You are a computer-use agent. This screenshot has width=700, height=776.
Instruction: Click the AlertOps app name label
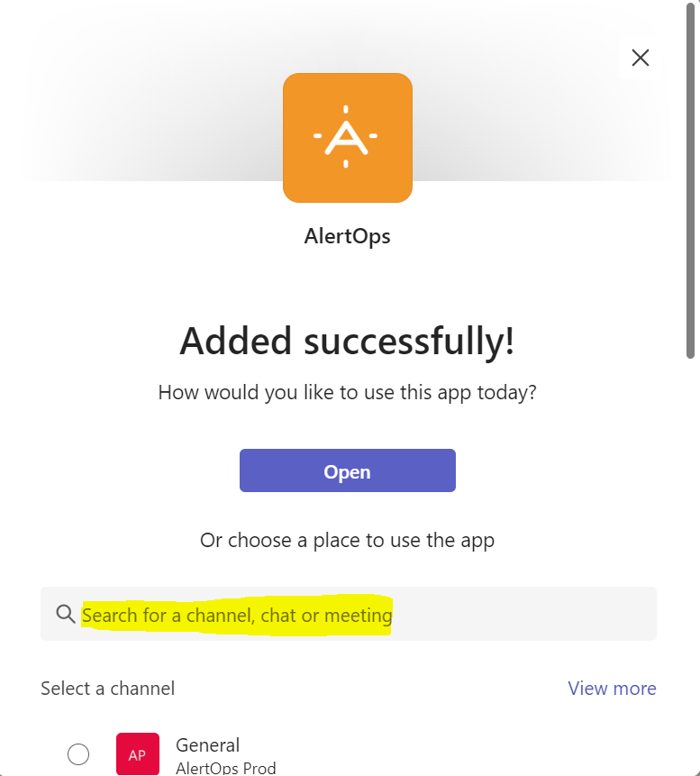(x=347, y=237)
